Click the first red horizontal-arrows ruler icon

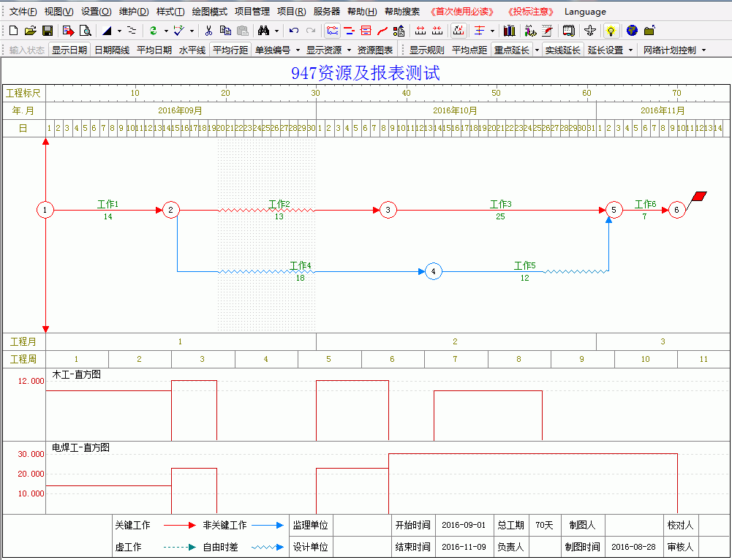[420, 31]
